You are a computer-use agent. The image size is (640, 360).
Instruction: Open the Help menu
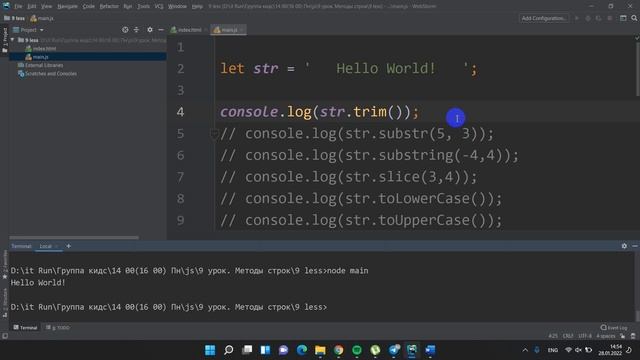tap(197, 6)
